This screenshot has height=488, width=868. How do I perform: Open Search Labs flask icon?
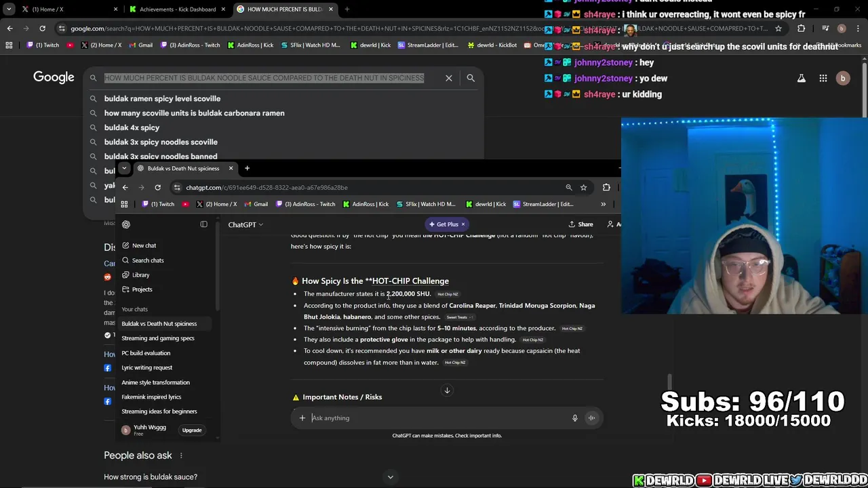tap(802, 79)
